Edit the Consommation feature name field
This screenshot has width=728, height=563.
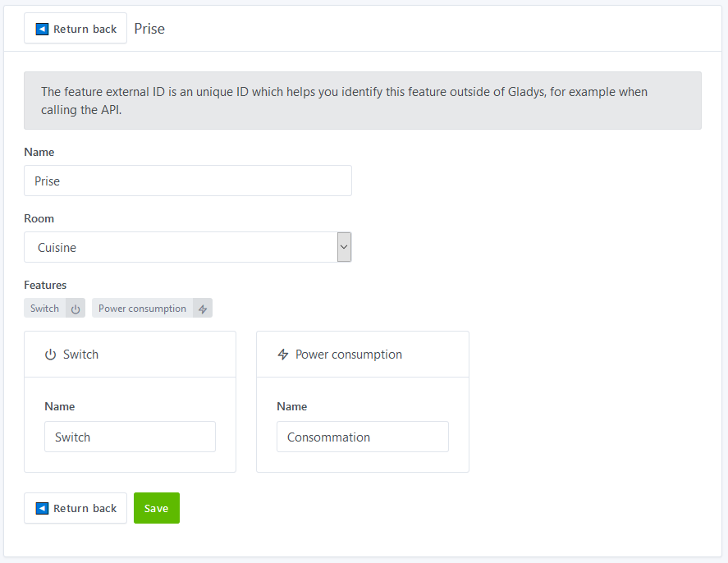(x=363, y=437)
